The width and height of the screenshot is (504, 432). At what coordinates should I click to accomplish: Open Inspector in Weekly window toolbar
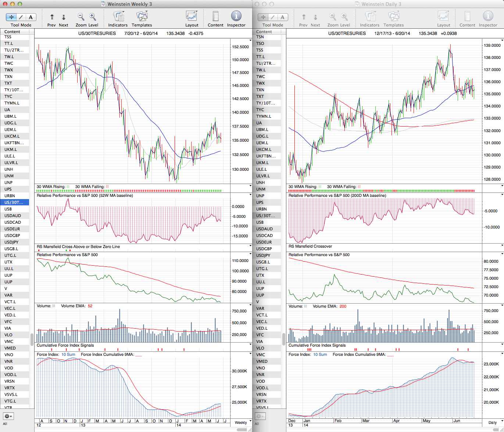tap(236, 16)
